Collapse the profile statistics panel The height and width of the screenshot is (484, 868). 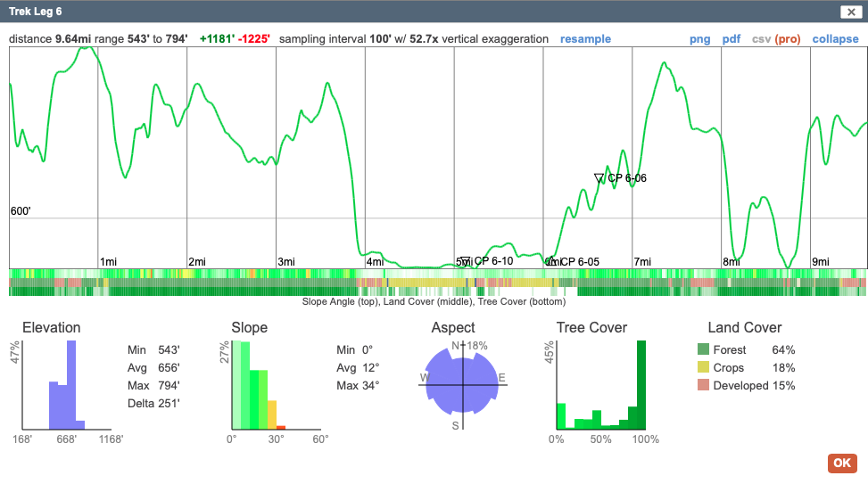tap(835, 39)
